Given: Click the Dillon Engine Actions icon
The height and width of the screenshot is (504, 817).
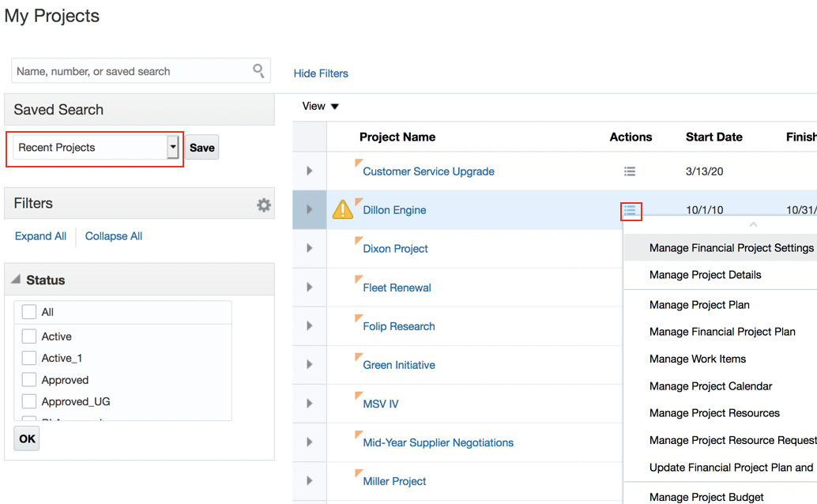Looking at the screenshot, I should (630, 211).
